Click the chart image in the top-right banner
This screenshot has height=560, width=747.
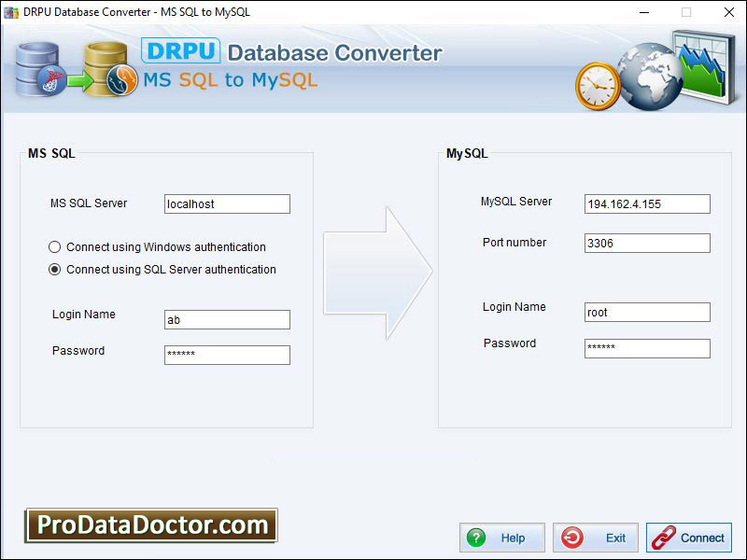coord(703,63)
